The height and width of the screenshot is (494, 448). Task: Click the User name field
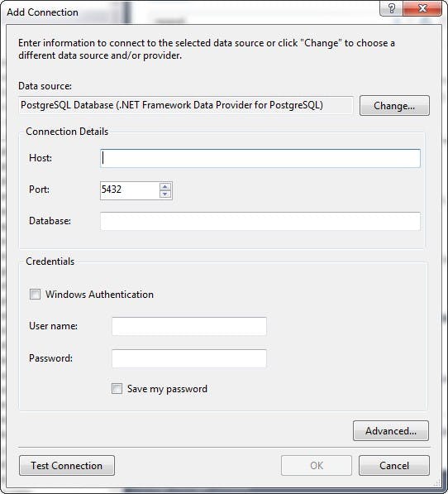(189, 326)
